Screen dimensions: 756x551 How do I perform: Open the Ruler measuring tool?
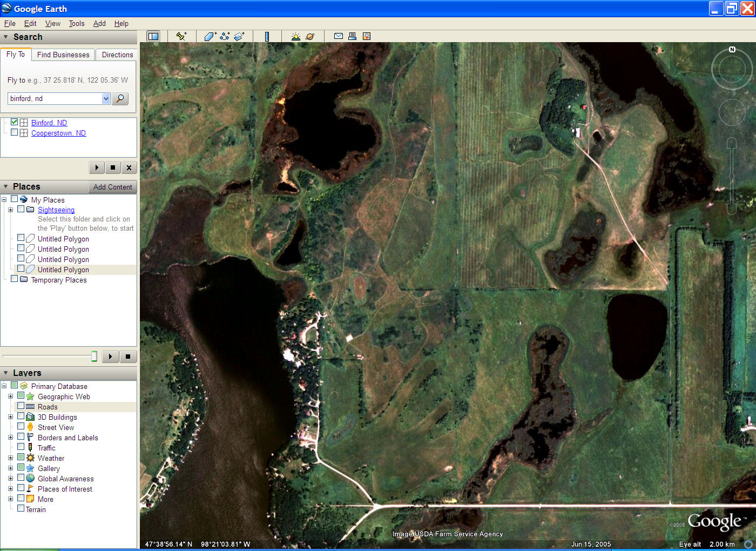(x=267, y=36)
